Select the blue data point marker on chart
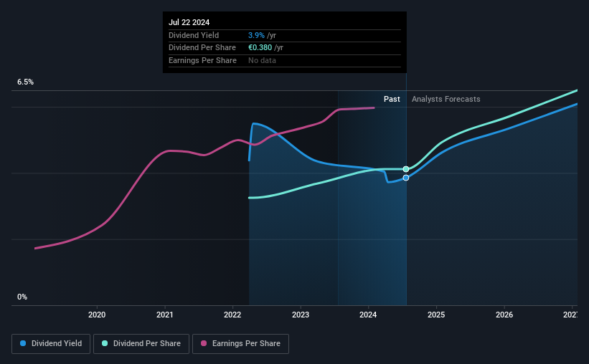 tap(406, 178)
